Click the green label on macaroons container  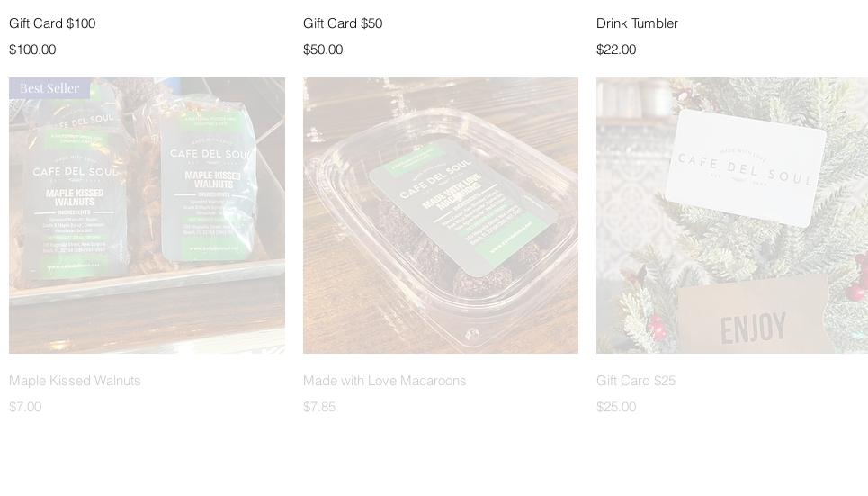click(463, 208)
